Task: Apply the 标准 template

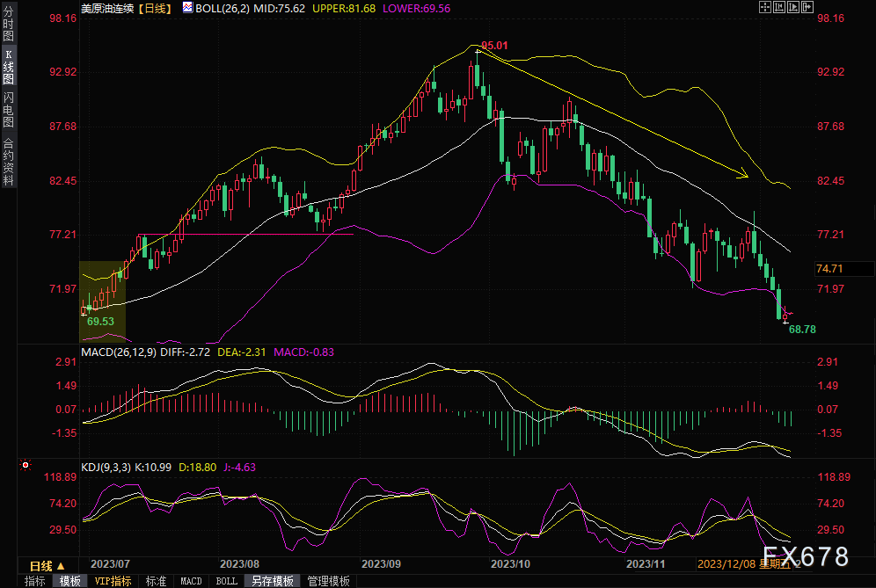Action: tap(156, 581)
